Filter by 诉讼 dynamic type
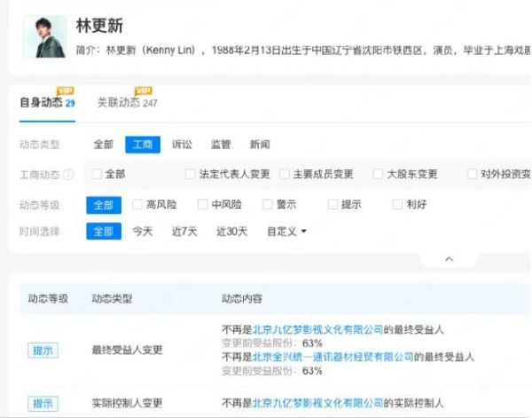Viewport: 532px width, 418px height. [x=182, y=145]
